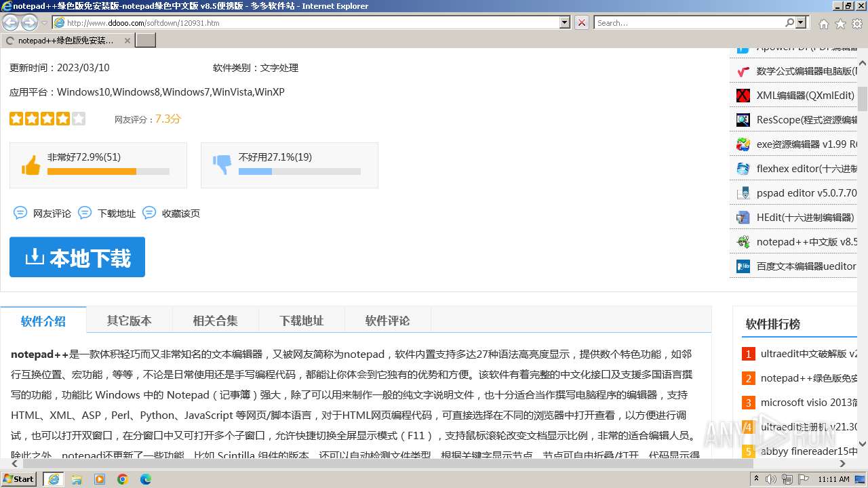868x488 pixels.
Task: Click the browser Back arrow button
Action: pyautogui.click(x=10, y=22)
